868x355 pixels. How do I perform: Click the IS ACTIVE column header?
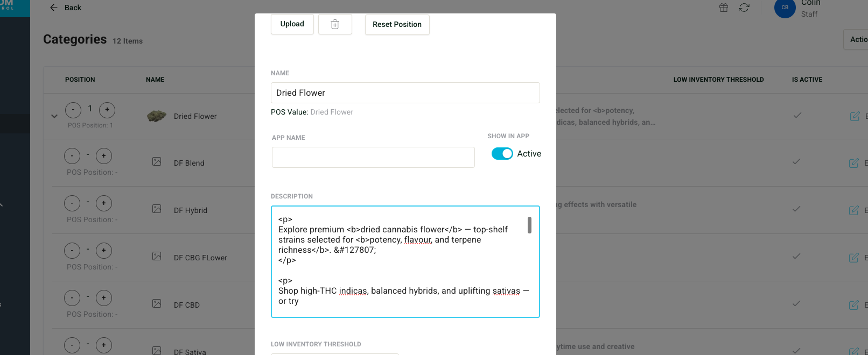807,80
